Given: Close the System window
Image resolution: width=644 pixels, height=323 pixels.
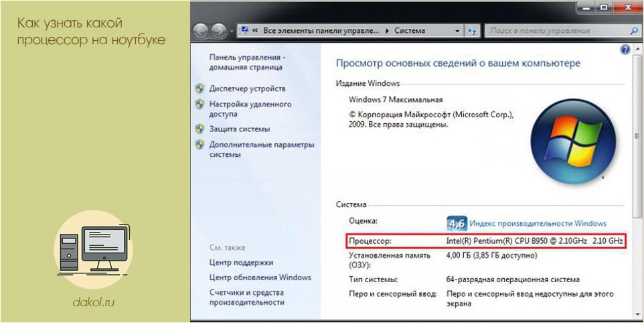Looking at the screenshot, I should (x=629, y=7).
